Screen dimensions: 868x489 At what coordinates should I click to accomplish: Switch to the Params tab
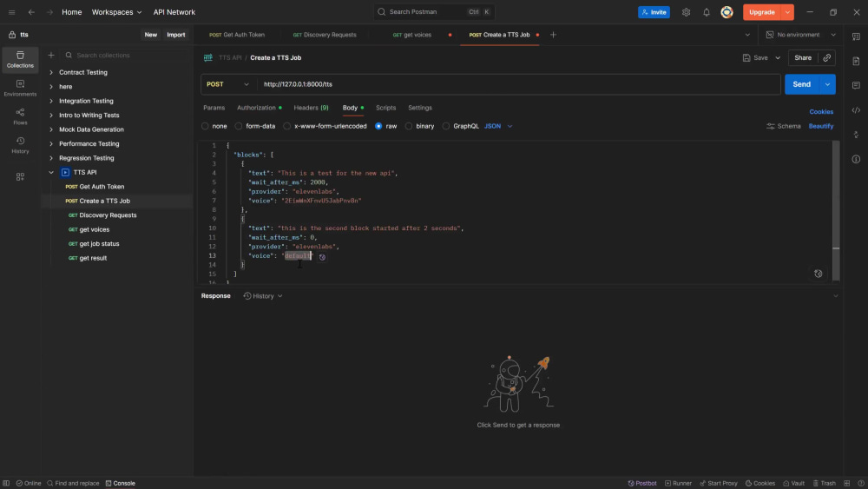tap(214, 108)
